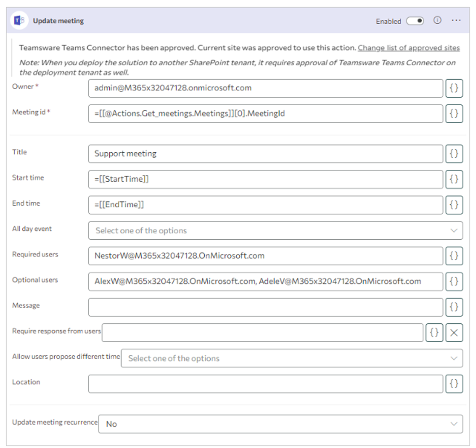Viewport: 476px width, 448px height.
Task: Click the Allow users propose different time label
Action: 66,356
